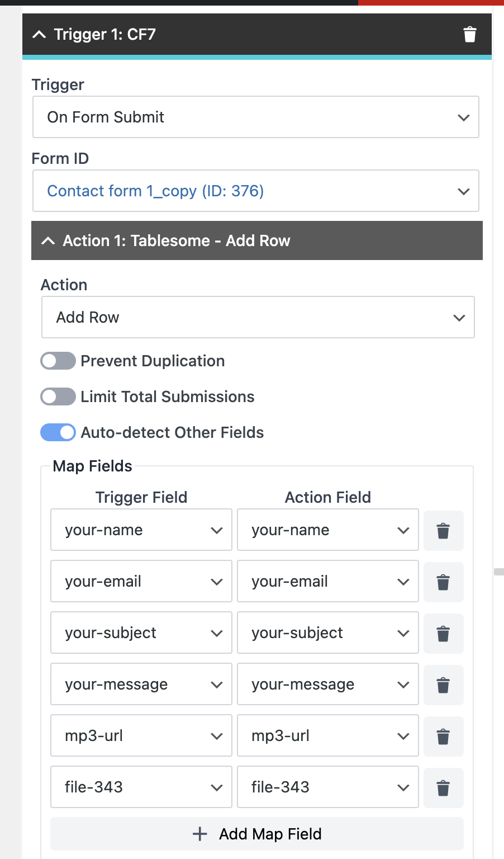The image size is (504, 859).
Task: Remove the your-message field mapping
Action: 443,685
